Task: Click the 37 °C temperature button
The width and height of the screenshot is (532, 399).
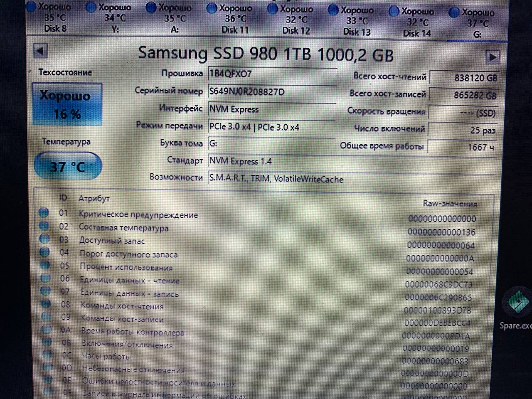Action: (x=67, y=167)
